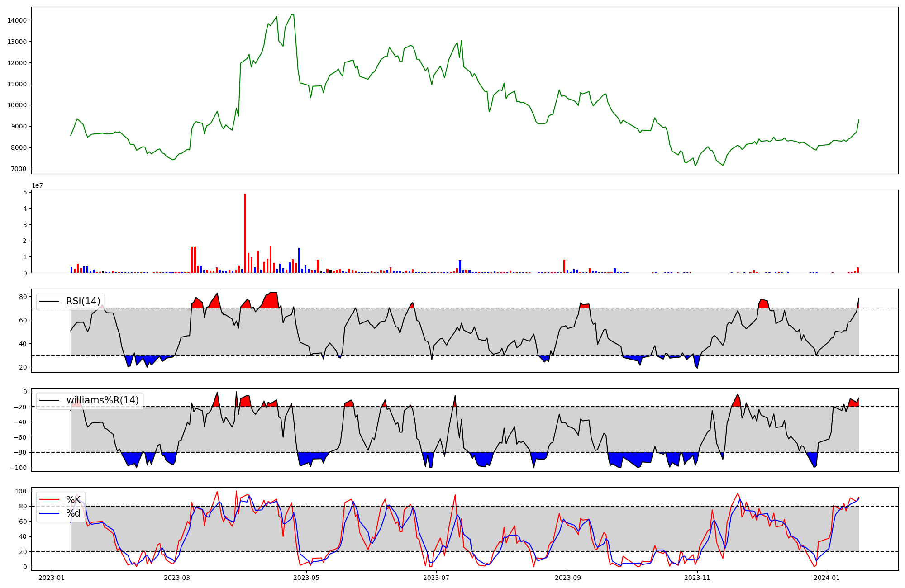Click the 2023-11 x-axis date label
This screenshot has height=588, width=905.
697,578
